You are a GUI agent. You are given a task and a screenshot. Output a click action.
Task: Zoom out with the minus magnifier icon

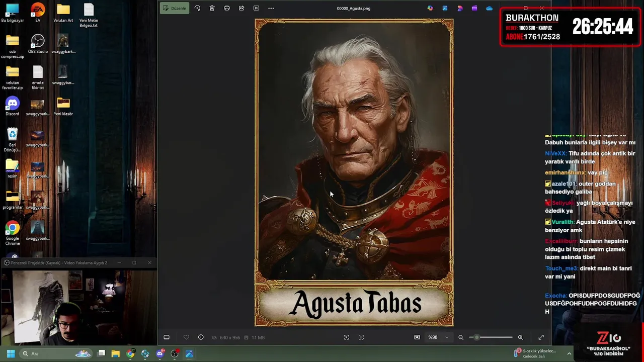point(461,337)
